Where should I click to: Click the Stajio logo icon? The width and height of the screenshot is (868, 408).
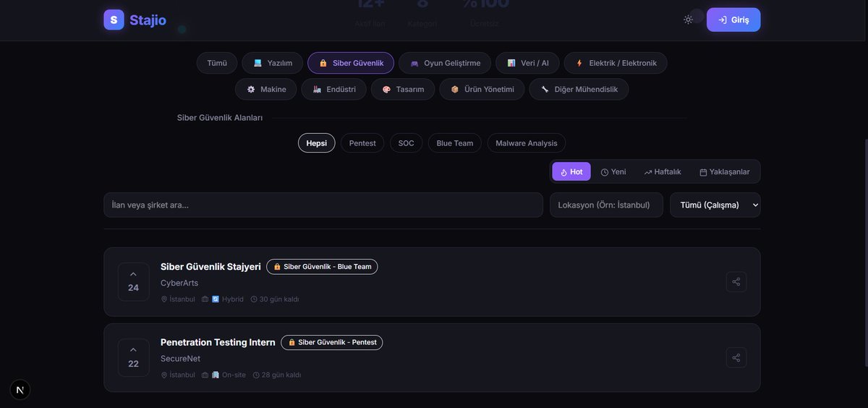114,20
